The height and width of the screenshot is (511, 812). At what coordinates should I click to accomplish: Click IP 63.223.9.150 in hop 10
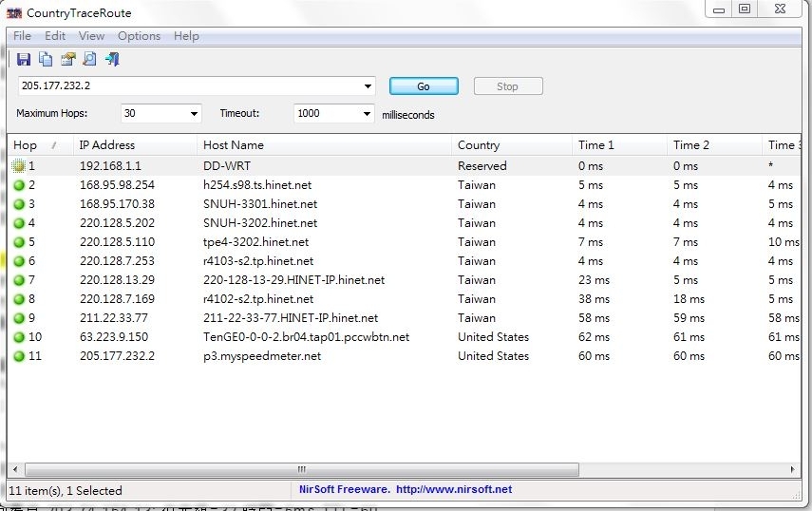coord(114,337)
